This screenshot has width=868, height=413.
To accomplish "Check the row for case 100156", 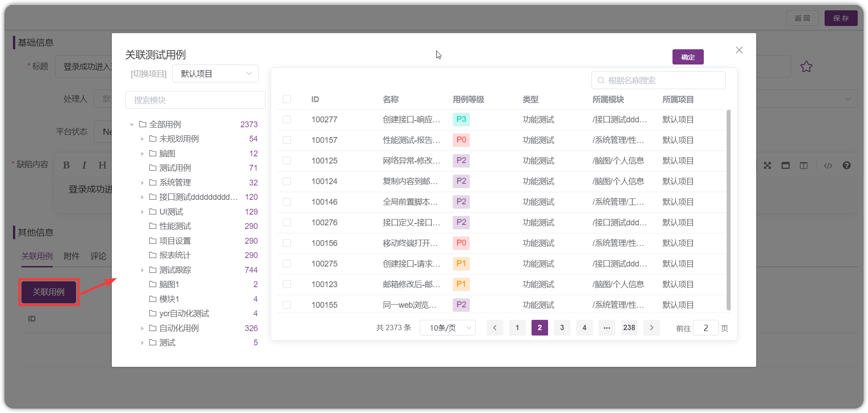I will 287,243.
